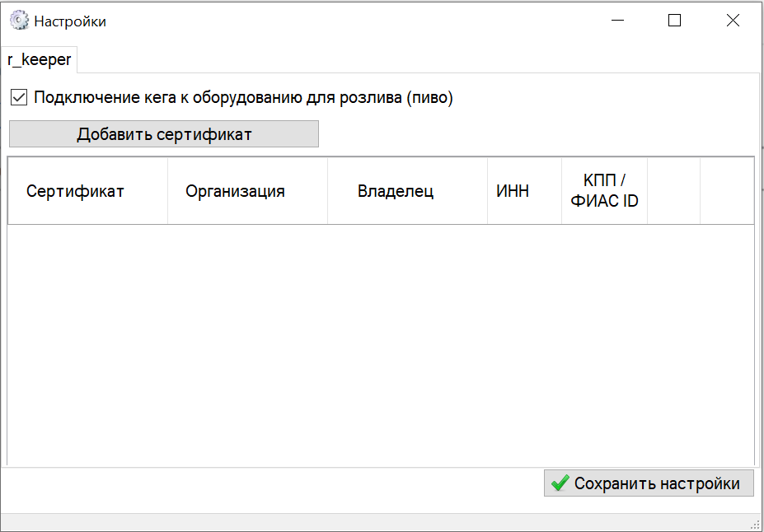Click the empty column header after ФИАС ID
This screenshot has width=764, height=532.
673,190
